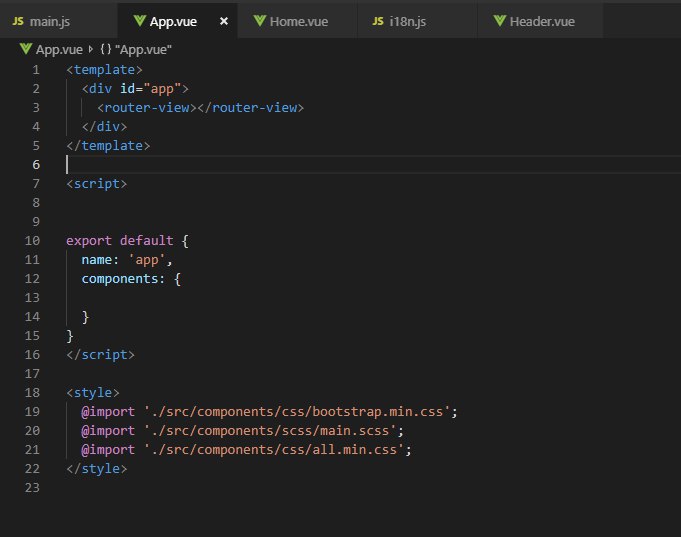Expand the breadcrumb arrow after App.vue

(90, 49)
